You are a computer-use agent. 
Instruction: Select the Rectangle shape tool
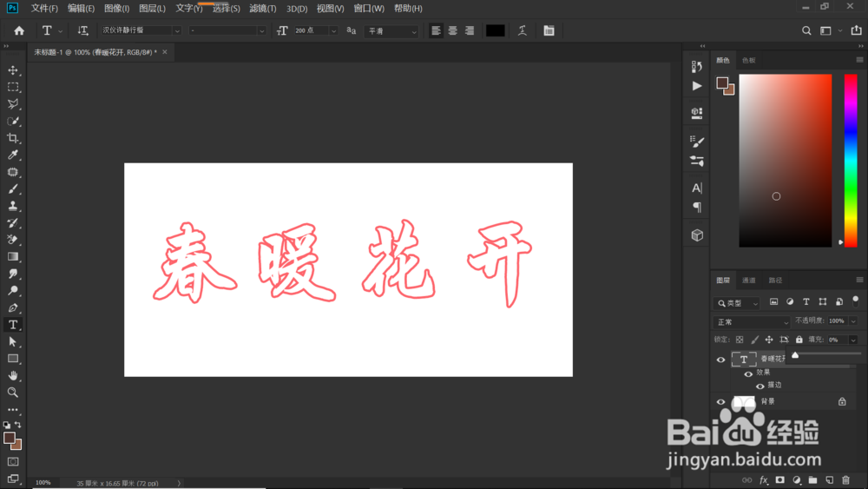(13, 359)
